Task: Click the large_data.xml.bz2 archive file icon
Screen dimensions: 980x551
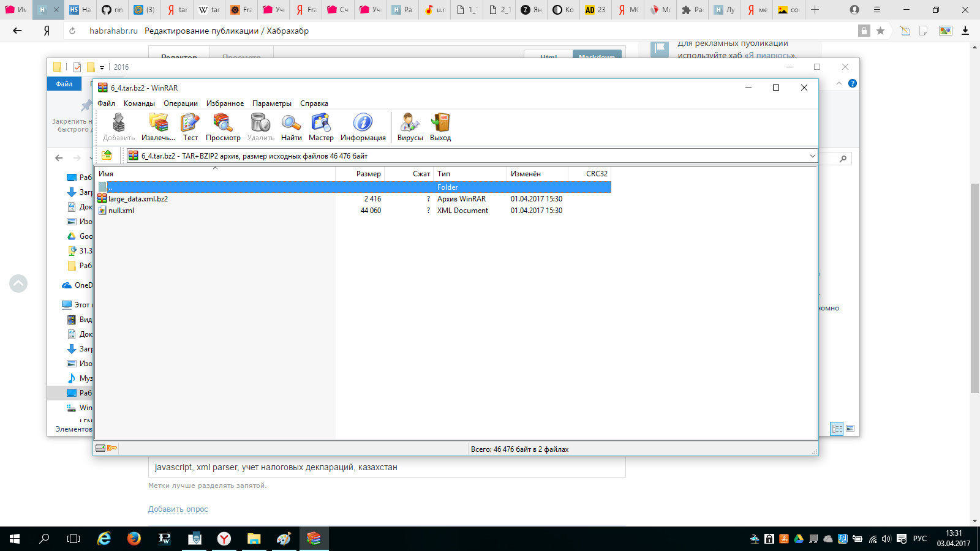Action: tap(102, 198)
